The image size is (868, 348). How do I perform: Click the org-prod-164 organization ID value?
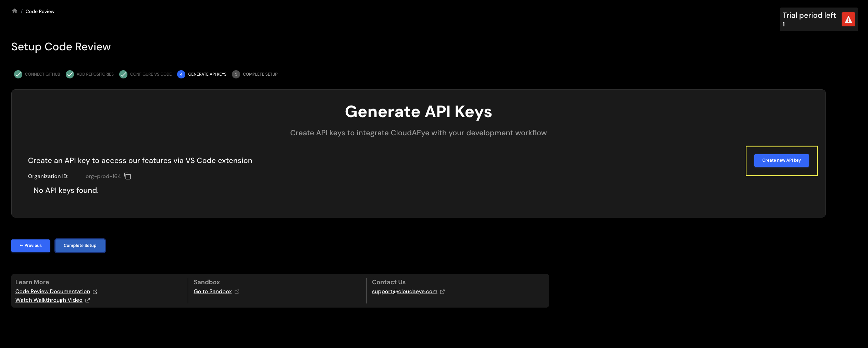pos(103,176)
